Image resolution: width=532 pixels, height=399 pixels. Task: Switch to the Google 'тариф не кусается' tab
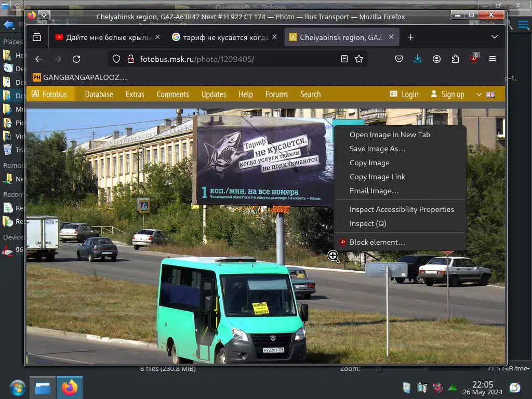coord(224,37)
